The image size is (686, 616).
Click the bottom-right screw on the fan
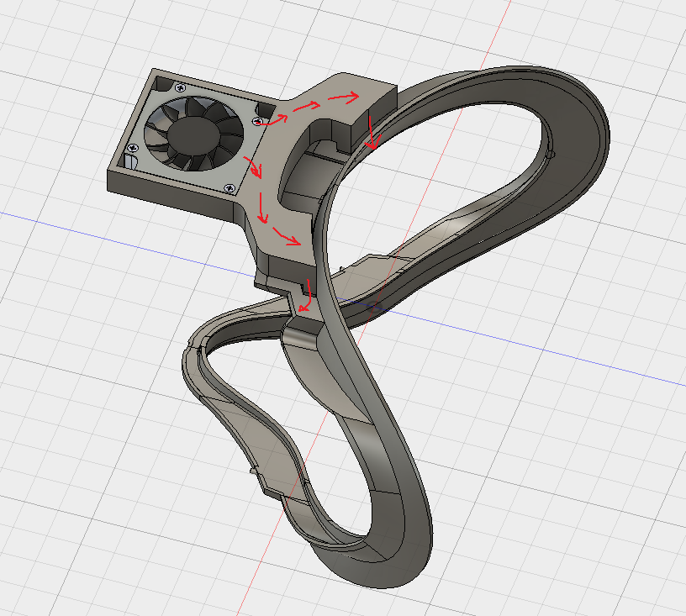click(x=230, y=188)
